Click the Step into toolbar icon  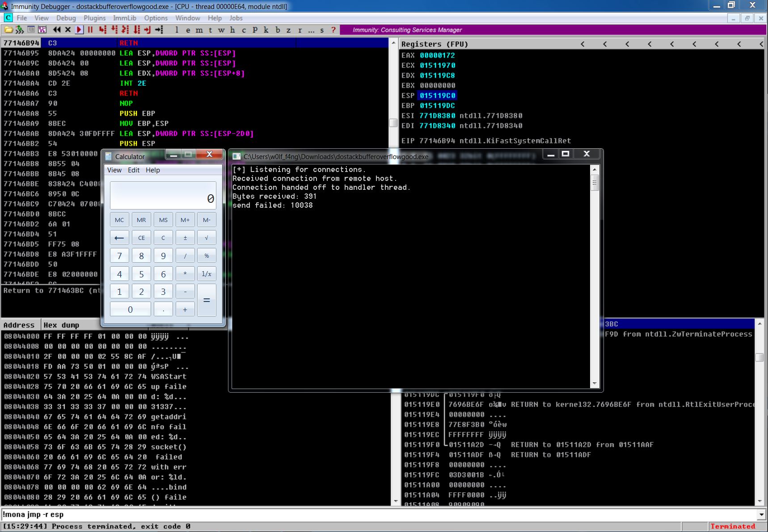103,30
